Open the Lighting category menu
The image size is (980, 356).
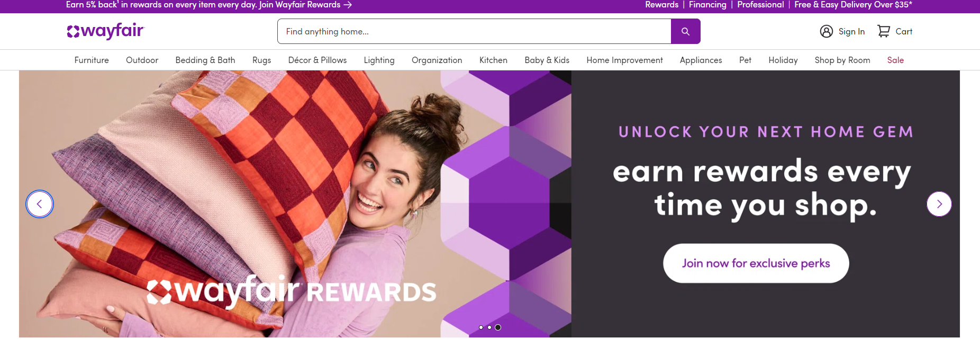(x=379, y=60)
